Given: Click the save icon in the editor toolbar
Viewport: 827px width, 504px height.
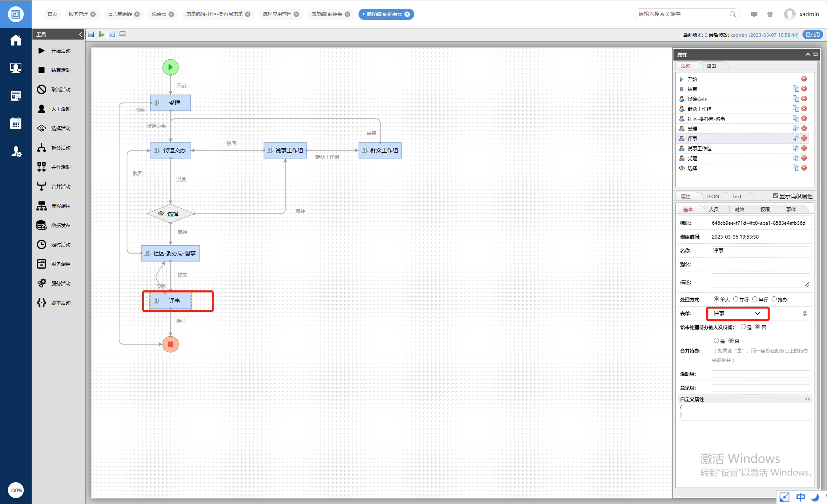Looking at the screenshot, I should (x=91, y=34).
